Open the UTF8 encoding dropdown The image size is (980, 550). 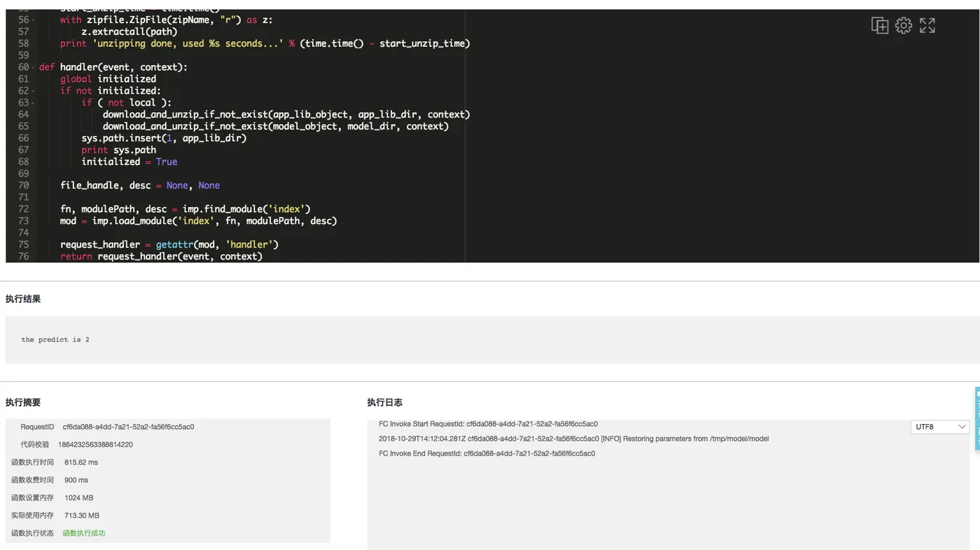940,427
